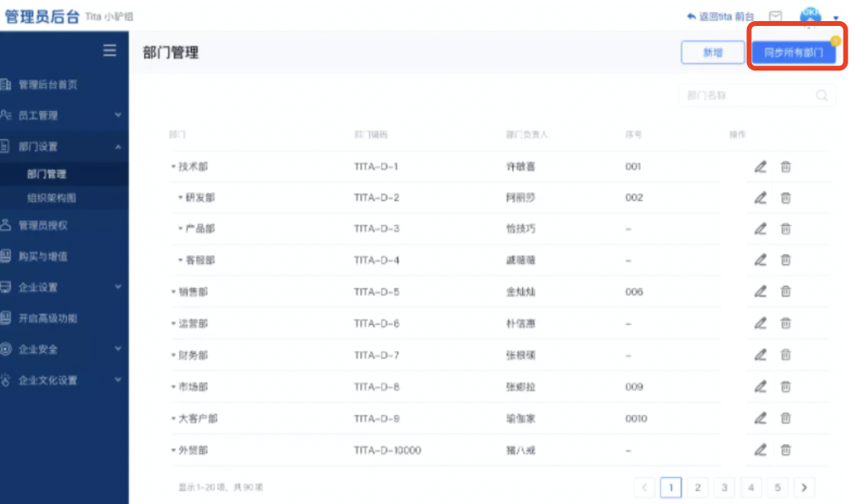The height and width of the screenshot is (504, 854).
Task: Select current pagination page 1
Action: (670, 488)
